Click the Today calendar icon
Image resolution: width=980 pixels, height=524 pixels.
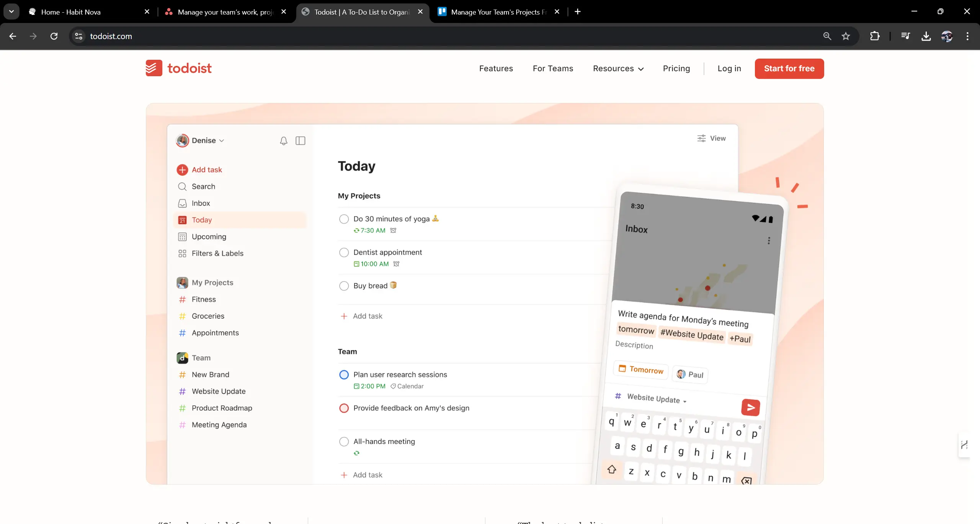click(x=182, y=220)
